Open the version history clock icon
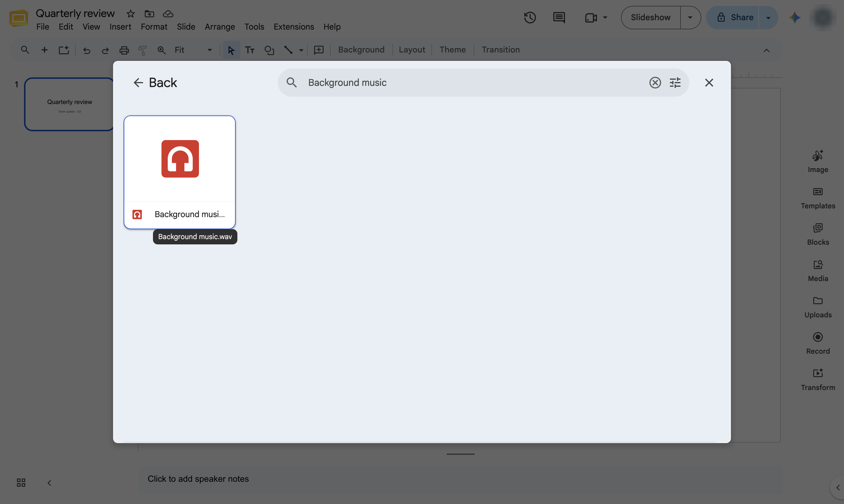 coord(530,17)
